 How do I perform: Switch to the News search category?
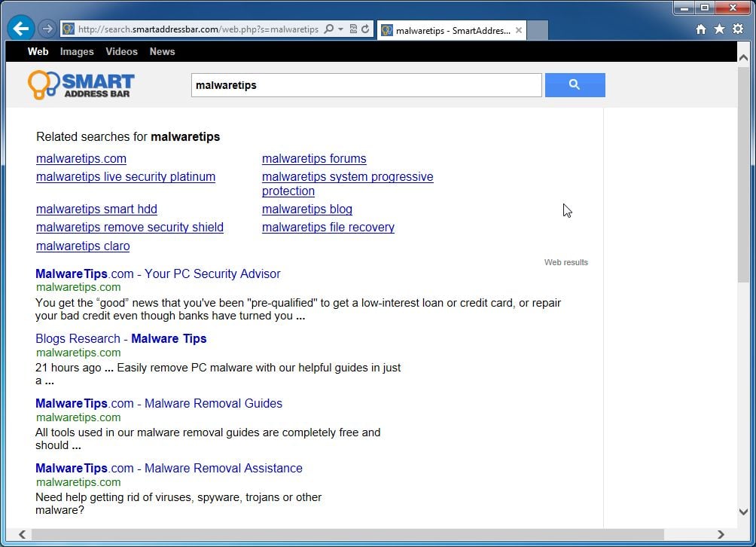click(162, 52)
